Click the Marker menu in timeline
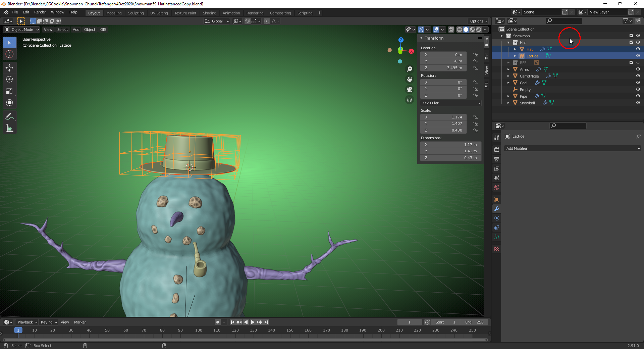The width and height of the screenshot is (644, 349). (x=80, y=322)
